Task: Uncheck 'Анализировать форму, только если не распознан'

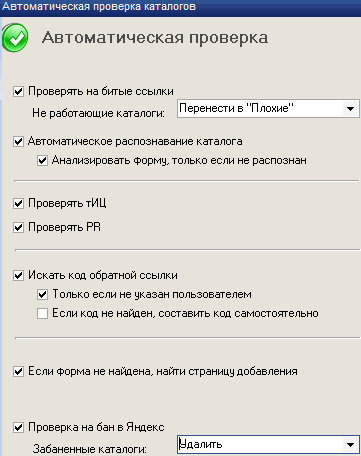Action: (x=42, y=161)
